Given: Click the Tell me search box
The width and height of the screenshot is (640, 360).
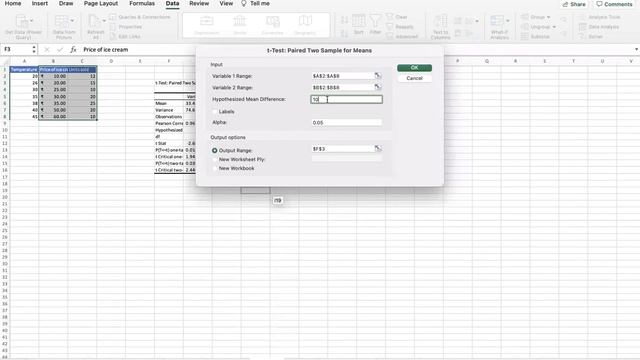Looking at the screenshot, I should (x=256, y=3).
